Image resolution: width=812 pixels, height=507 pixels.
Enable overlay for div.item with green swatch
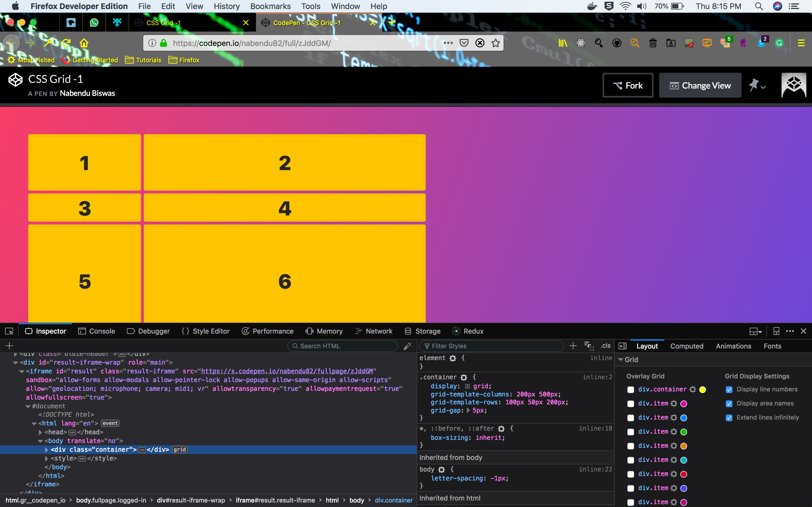click(x=631, y=432)
